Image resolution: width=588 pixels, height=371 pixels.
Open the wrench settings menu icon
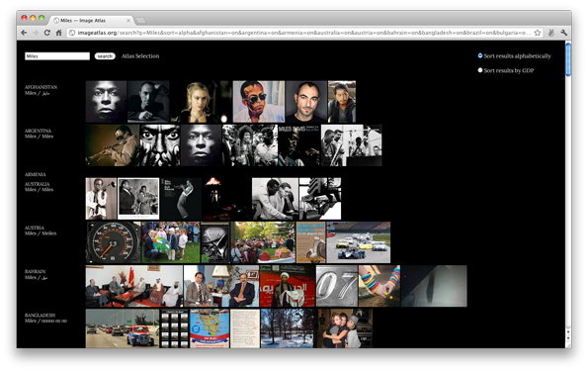[563, 33]
